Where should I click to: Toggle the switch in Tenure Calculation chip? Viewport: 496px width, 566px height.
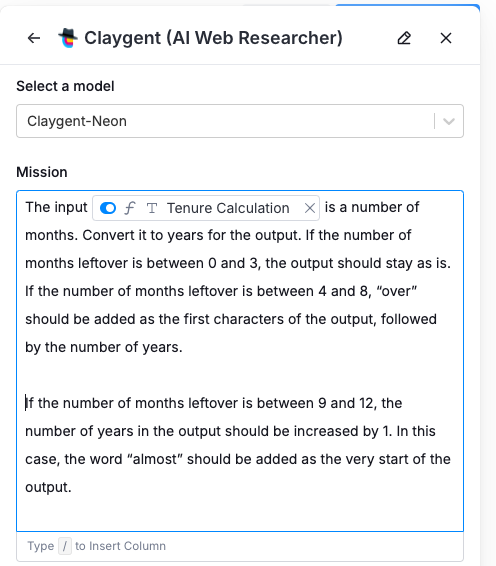pyautogui.click(x=108, y=208)
